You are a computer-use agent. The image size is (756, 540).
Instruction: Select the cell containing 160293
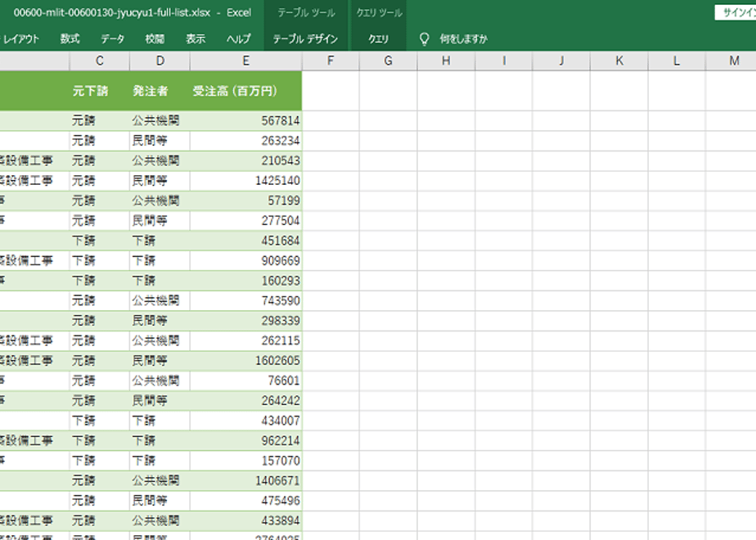click(x=246, y=281)
